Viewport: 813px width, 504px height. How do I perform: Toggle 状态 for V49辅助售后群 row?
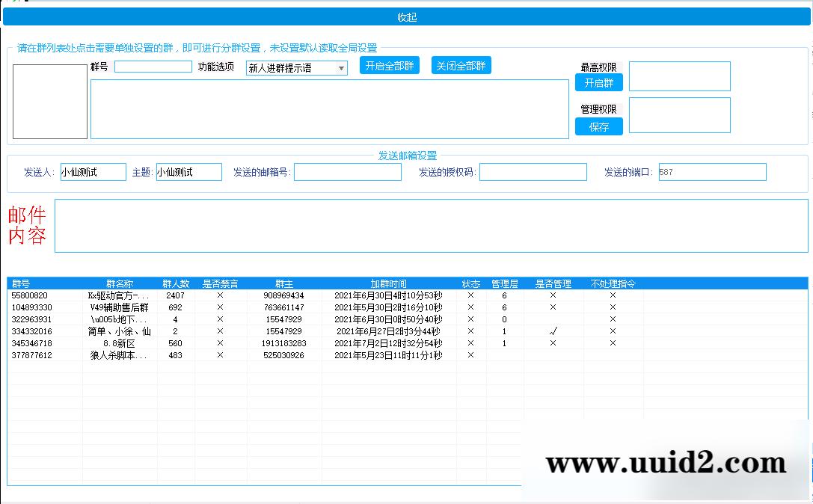click(x=470, y=307)
